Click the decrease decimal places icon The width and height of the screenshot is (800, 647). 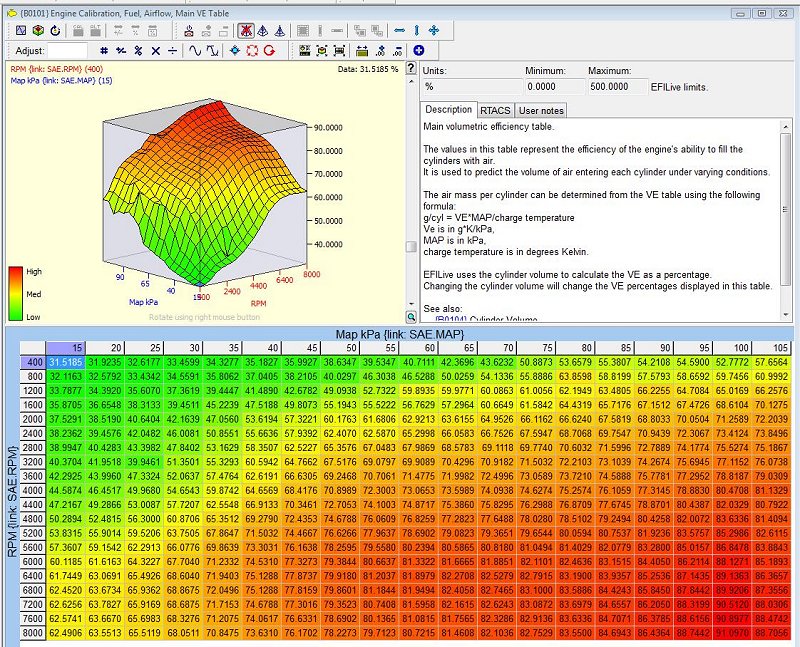(x=398, y=51)
